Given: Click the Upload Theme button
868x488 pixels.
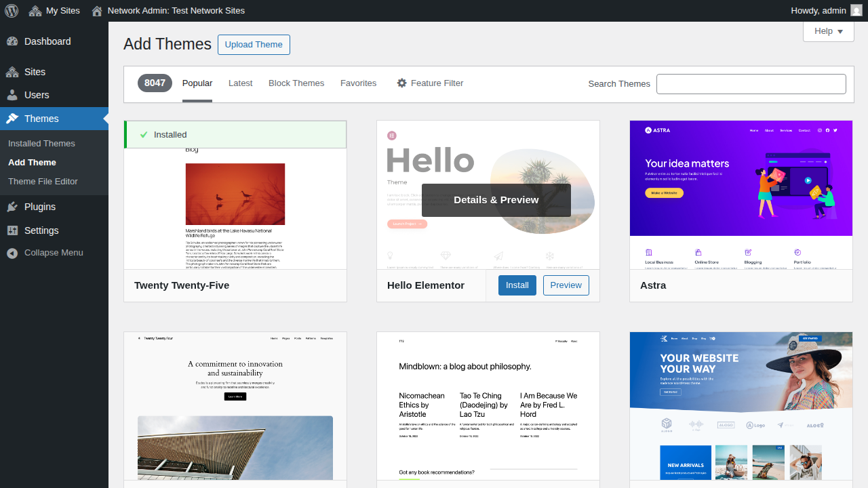Looking at the screenshot, I should [x=254, y=45].
